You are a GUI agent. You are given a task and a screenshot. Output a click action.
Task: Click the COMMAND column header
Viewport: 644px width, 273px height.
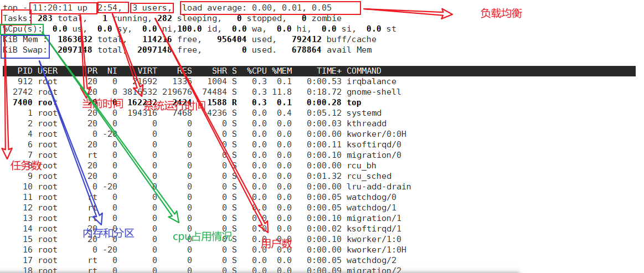(x=364, y=71)
